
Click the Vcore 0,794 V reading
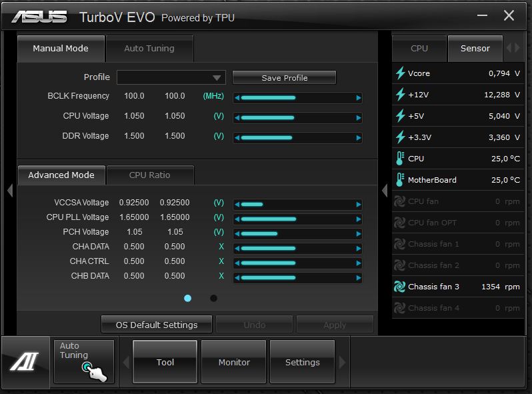(x=504, y=73)
